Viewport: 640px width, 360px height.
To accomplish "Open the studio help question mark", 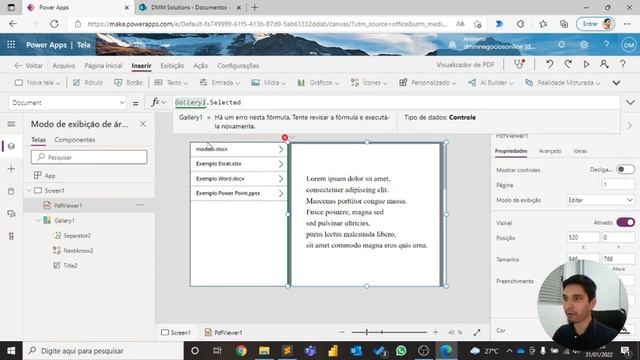I will coord(622,64).
